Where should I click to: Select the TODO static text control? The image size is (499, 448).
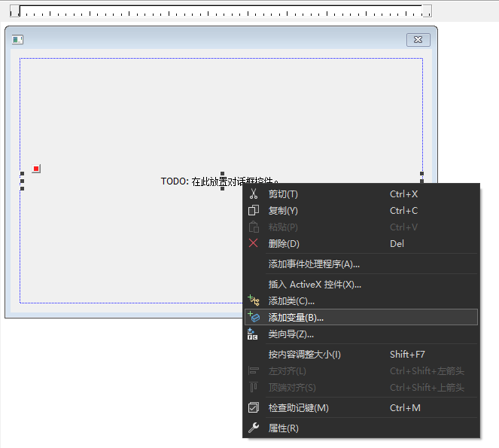220,181
